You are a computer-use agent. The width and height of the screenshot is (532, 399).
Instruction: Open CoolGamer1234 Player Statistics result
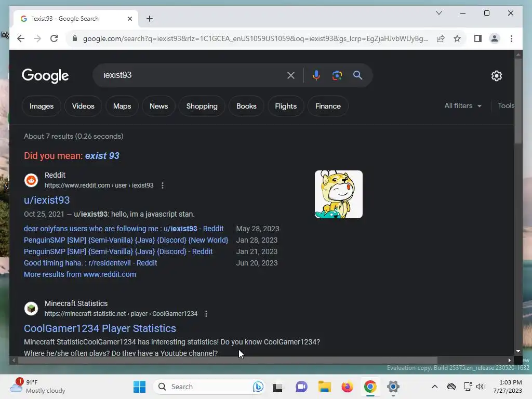tap(100, 328)
